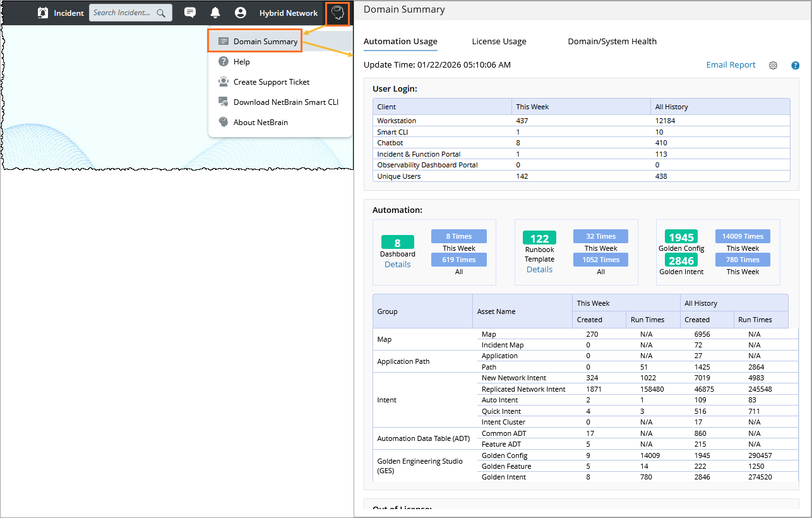Viewport: 812px width, 518px height.
Task: Click the search magnifier icon
Action: point(162,13)
